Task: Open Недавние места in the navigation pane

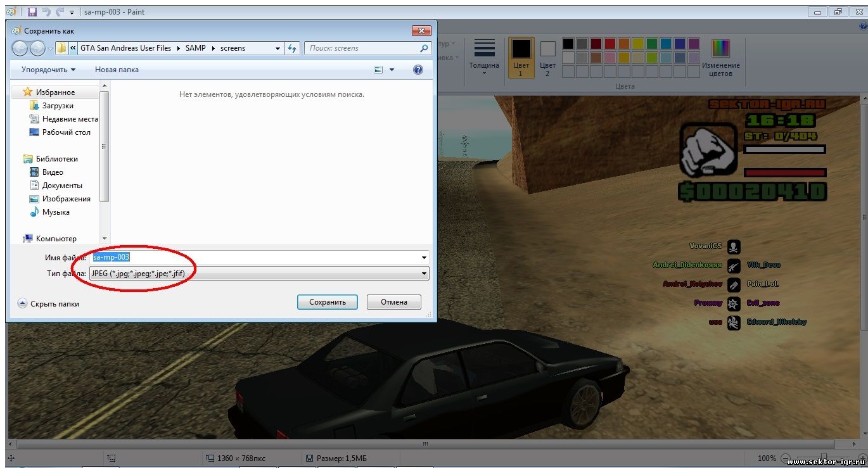Action: (x=70, y=119)
